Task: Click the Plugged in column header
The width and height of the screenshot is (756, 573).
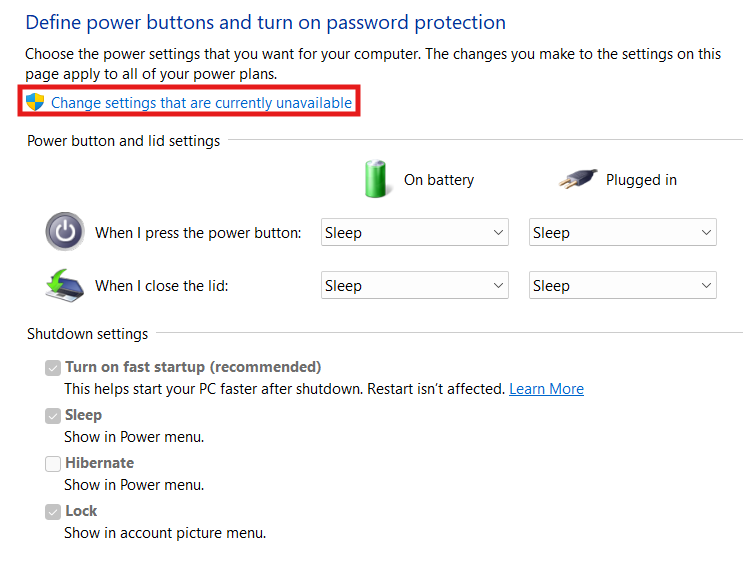Action: (x=641, y=180)
